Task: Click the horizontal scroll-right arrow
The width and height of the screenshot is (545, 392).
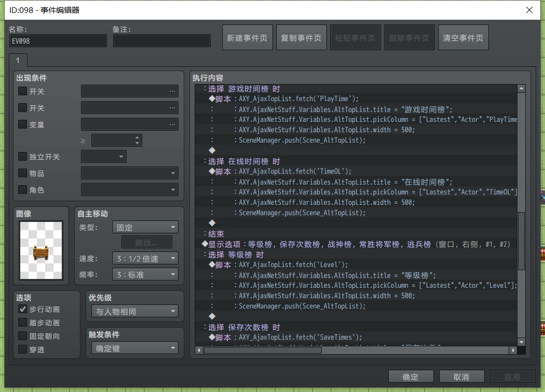Action: click(x=513, y=351)
